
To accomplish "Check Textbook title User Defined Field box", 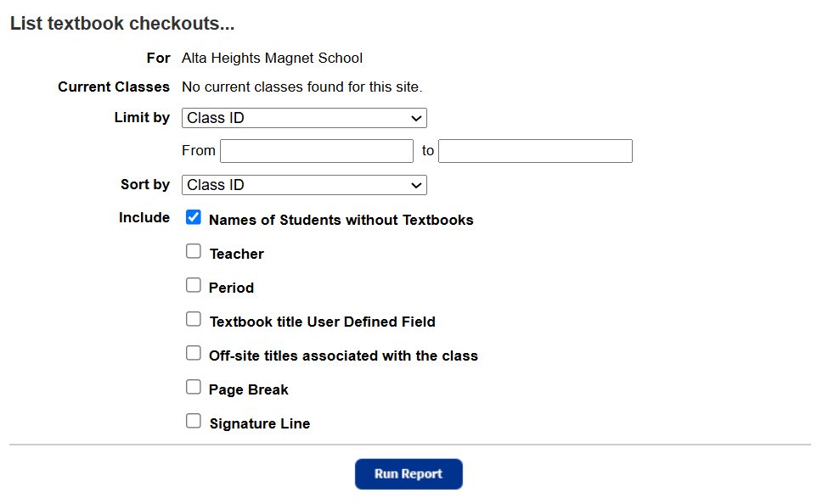I will coord(194,320).
